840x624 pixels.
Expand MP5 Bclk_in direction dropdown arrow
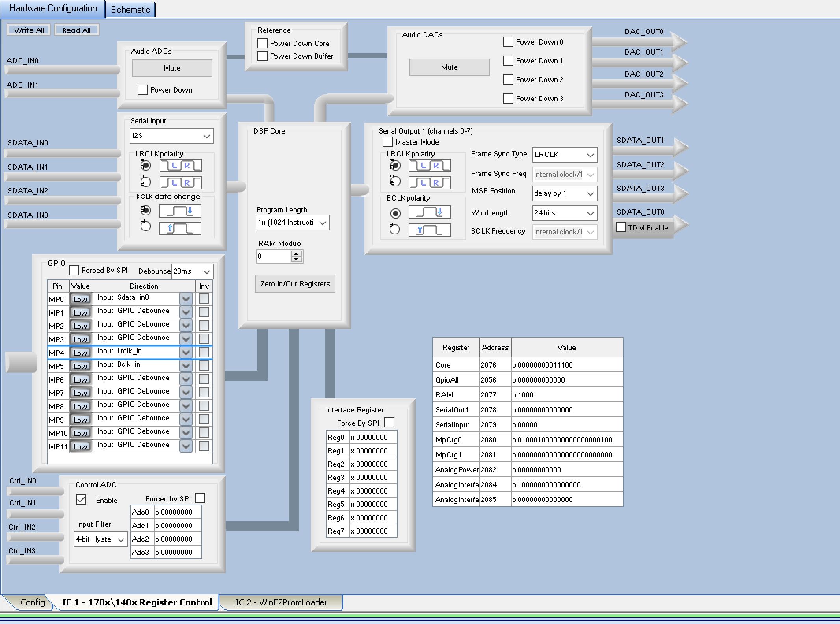pos(186,366)
